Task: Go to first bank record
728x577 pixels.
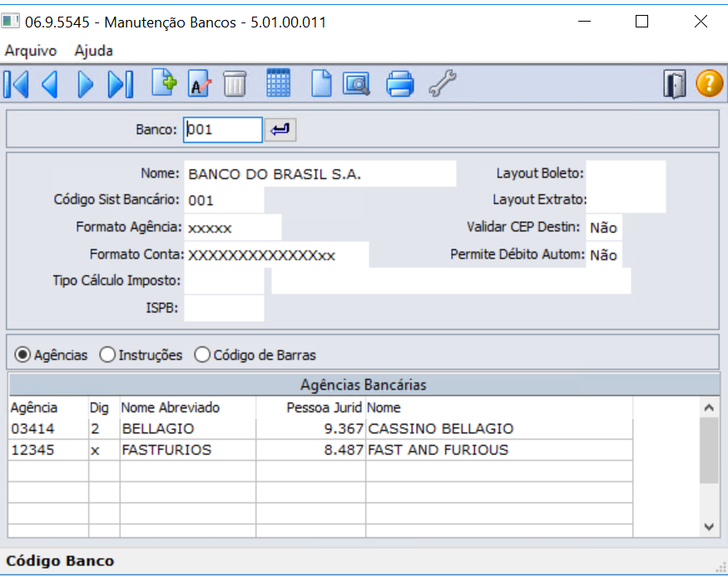Action: (17, 84)
